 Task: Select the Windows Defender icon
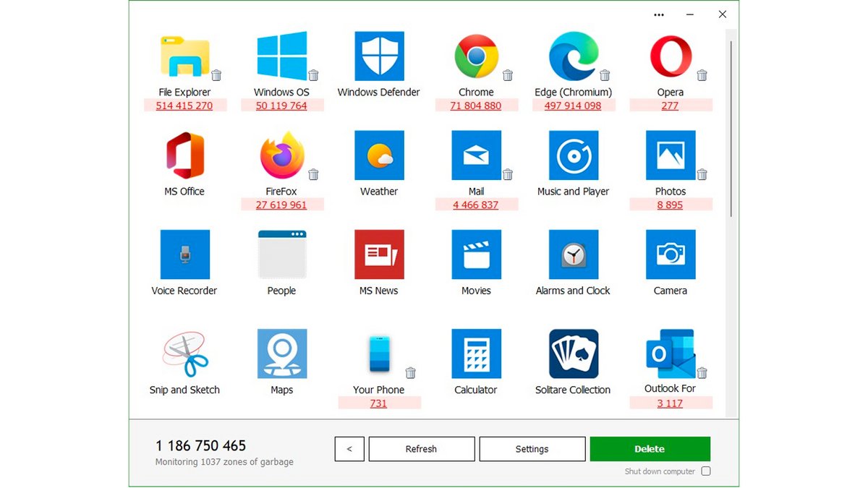tap(379, 58)
